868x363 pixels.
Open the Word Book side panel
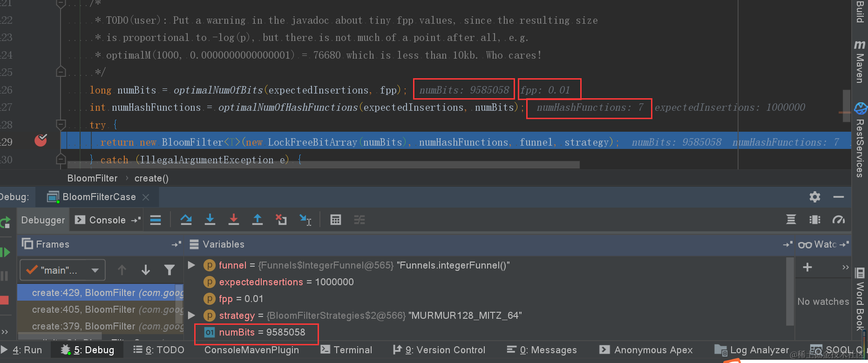tap(860, 299)
